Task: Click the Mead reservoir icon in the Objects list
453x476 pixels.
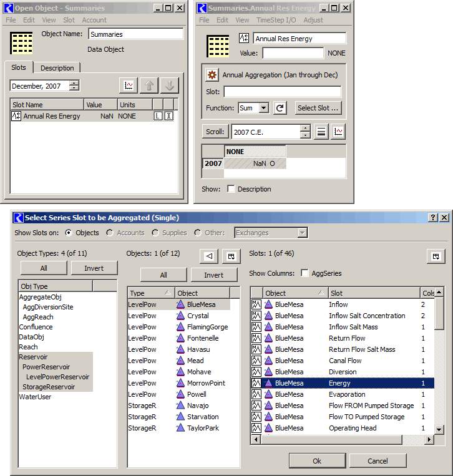Action: click(x=180, y=361)
